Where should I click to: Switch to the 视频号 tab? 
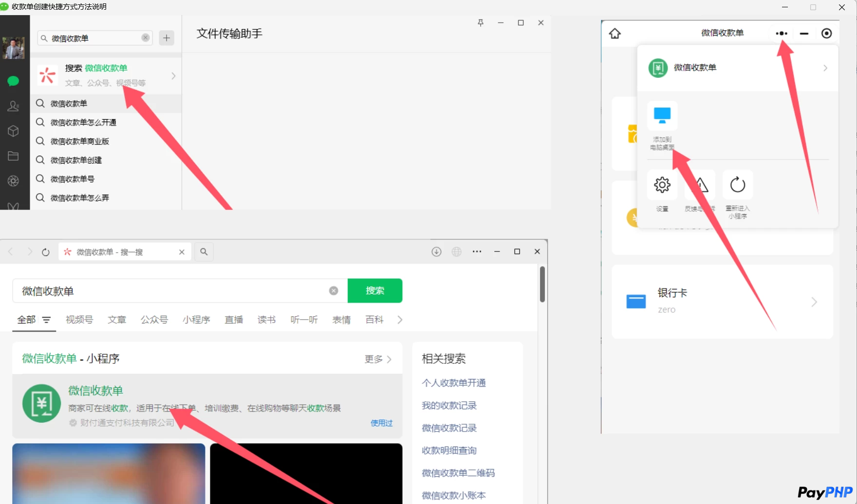click(79, 320)
